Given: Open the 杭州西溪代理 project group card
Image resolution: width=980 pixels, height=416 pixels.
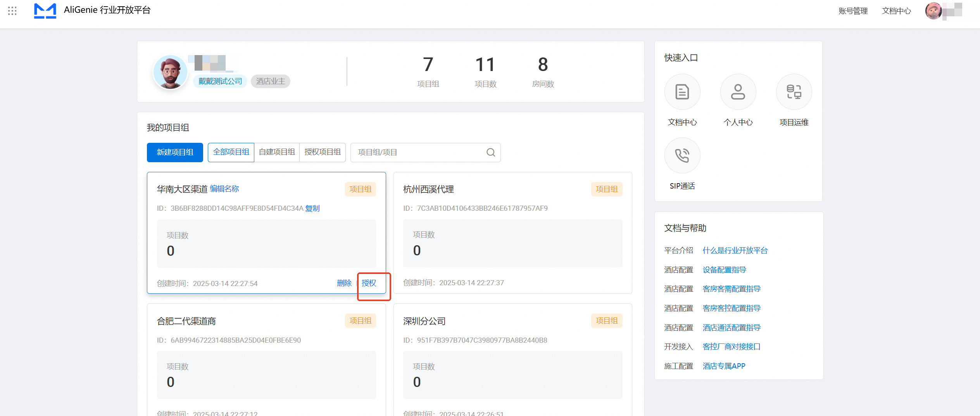Looking at the screenshot, I should tap(513, 233).
